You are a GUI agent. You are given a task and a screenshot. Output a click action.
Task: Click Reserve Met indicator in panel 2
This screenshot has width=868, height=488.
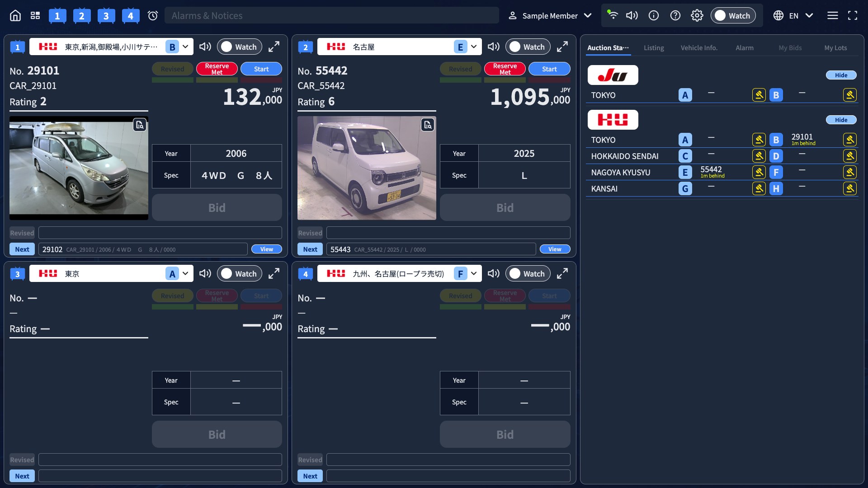(x=505, y=69)
